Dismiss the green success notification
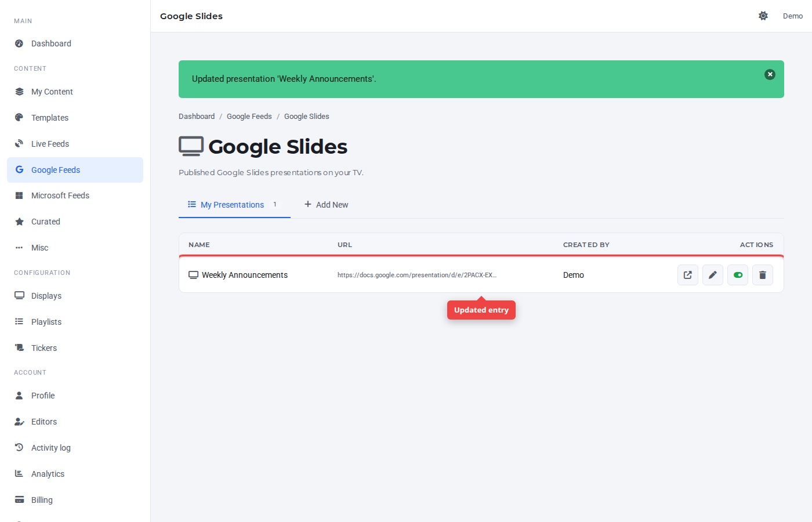Viewport: 812px width, 522px height. (x=770, y=74)
